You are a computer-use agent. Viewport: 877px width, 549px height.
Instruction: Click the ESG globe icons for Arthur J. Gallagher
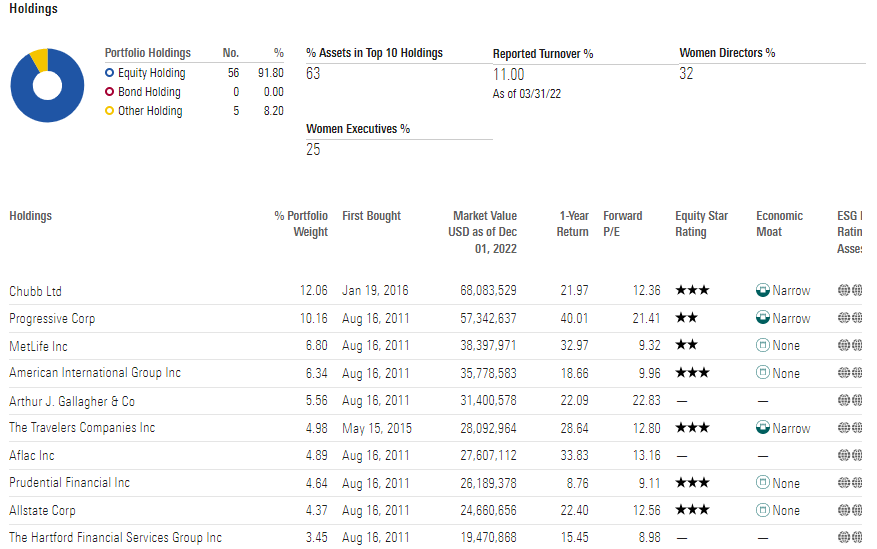(850, 400)
